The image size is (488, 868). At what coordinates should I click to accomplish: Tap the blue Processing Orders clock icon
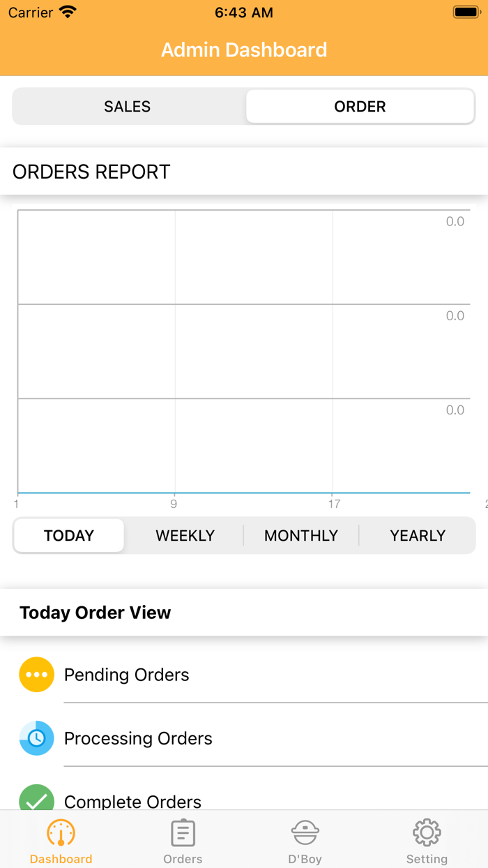click(x=36, y=738)
